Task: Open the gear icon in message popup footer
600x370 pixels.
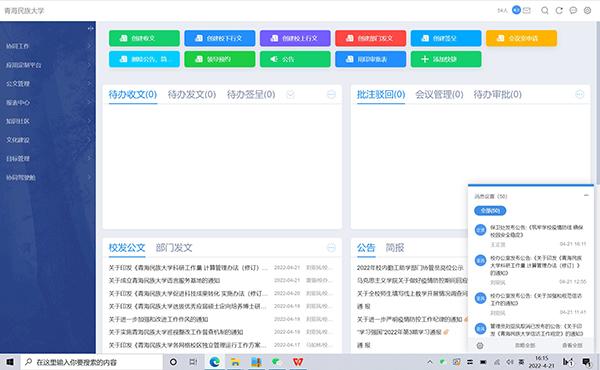Action: pyautogui.click(x=480, y=346)
